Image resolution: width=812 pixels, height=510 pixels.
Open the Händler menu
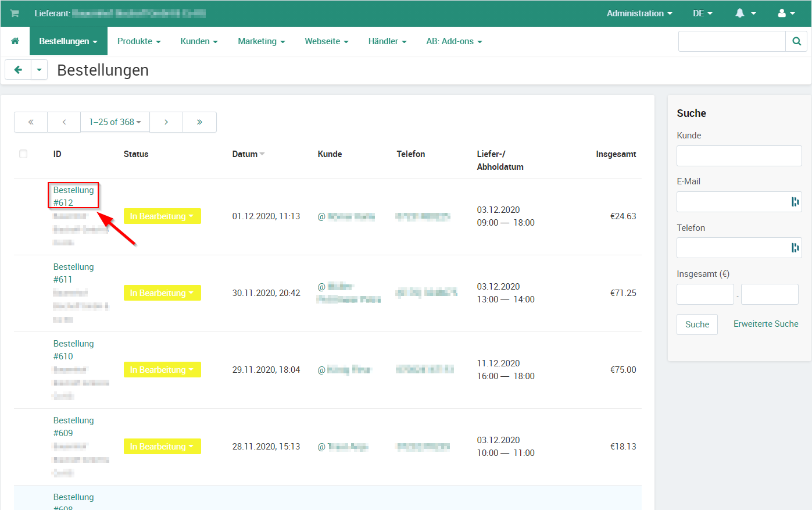tap(387, 41)
